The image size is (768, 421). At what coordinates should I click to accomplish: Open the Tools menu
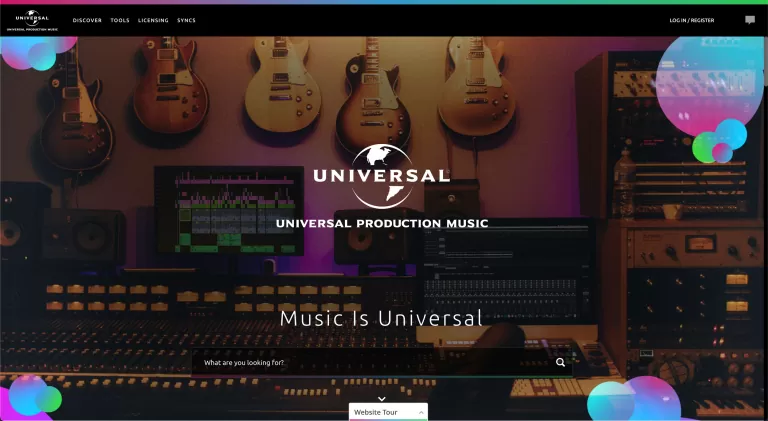click(120, 20)
